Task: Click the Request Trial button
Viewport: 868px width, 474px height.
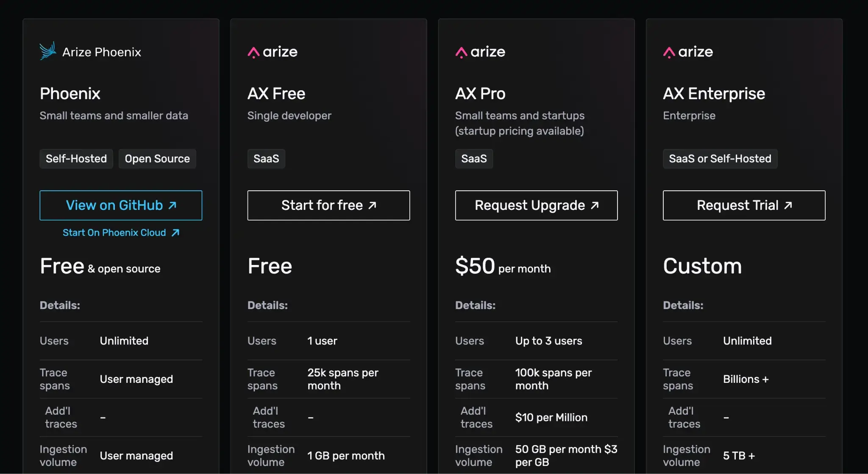Action: [x=744, y=205]
